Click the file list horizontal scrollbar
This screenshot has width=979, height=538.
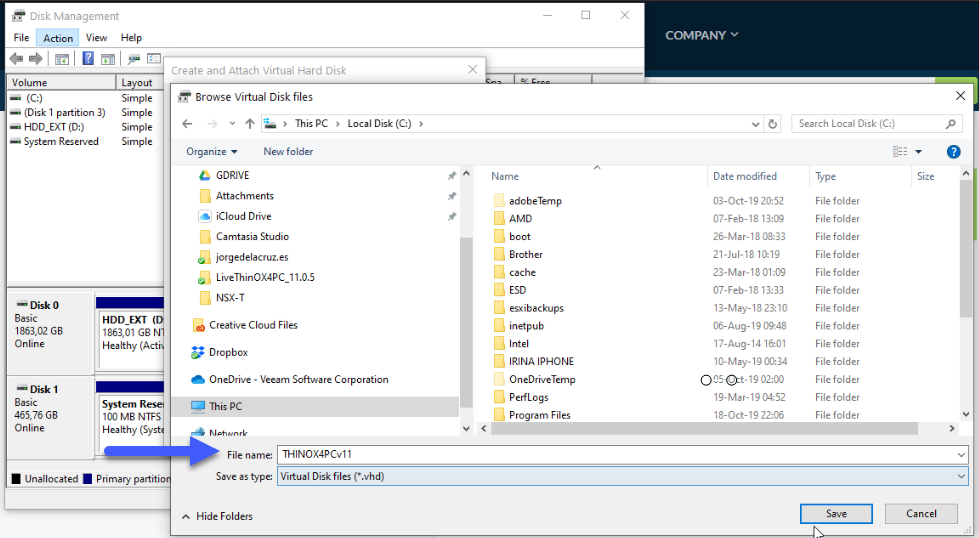(704, 428)
